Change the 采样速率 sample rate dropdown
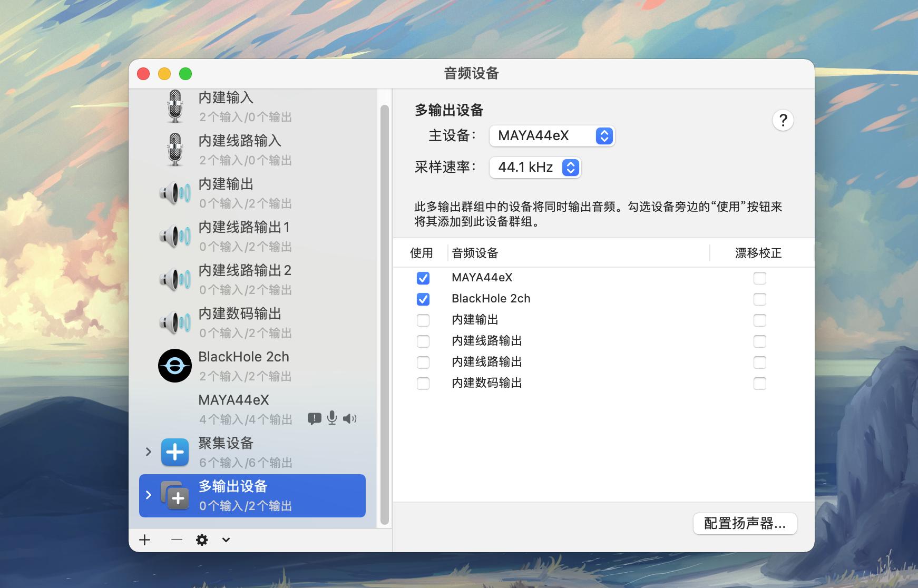This screenshot has width=918, height=588. (535, 168)
